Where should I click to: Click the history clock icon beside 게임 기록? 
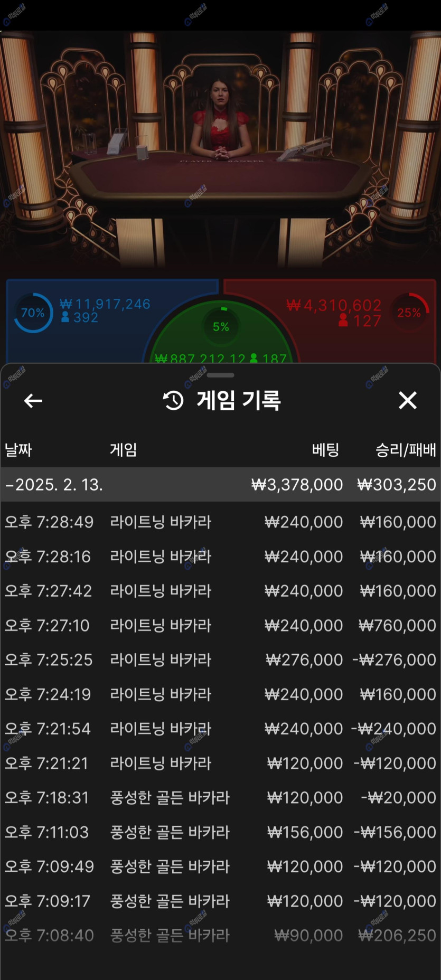tap(173, 401)
